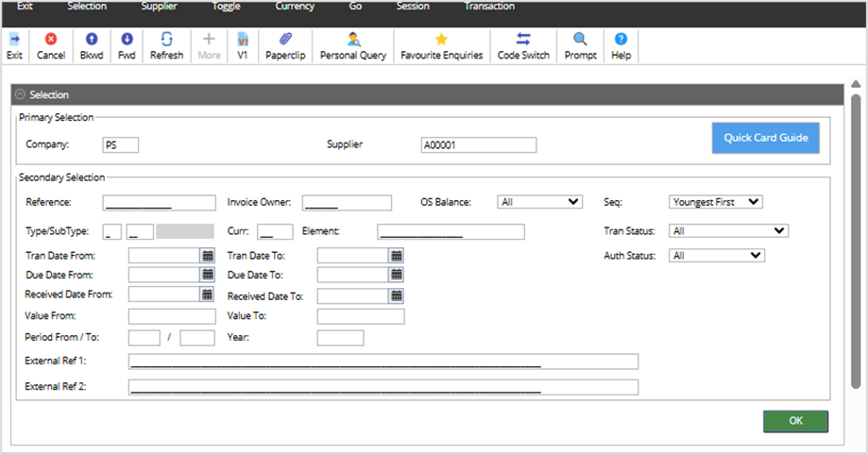The image size is (868, 454).
Task: Open the Exit menu
Action: coord(25,6)
